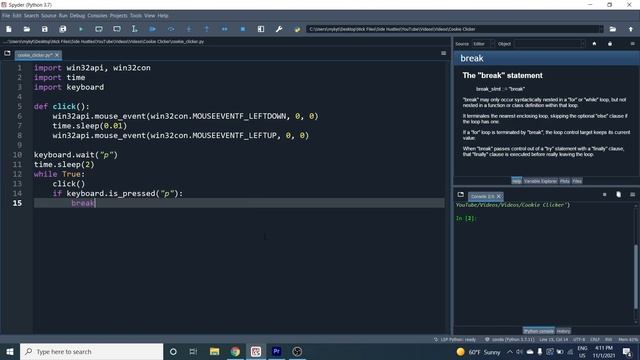Save all files toolbar icon
Screen dimensions: 640x360
pyautogui.click(x=62, y=29)
